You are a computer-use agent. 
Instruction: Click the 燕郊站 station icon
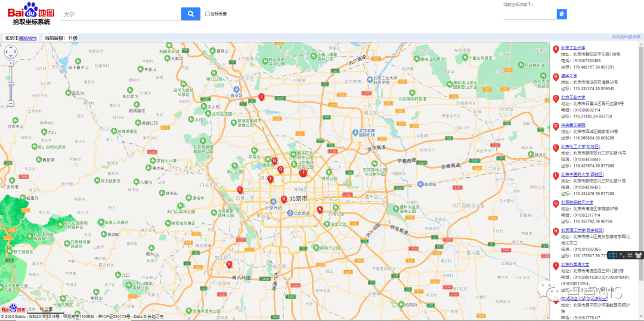pyautogui.click(x=420, y=184)
